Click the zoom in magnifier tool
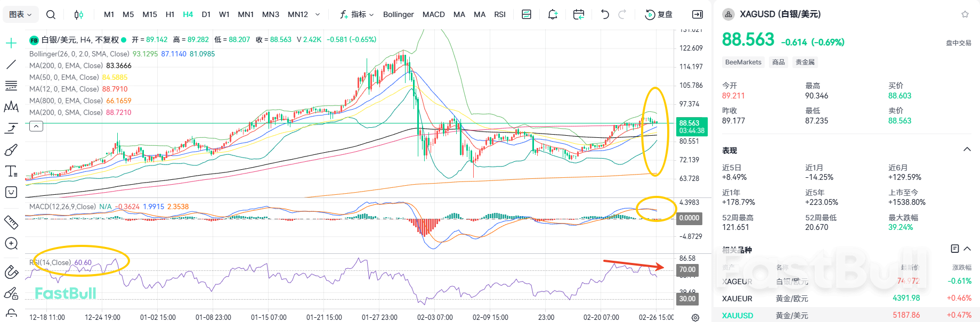The height and width of the screenshot is (322, 980). 11,244
